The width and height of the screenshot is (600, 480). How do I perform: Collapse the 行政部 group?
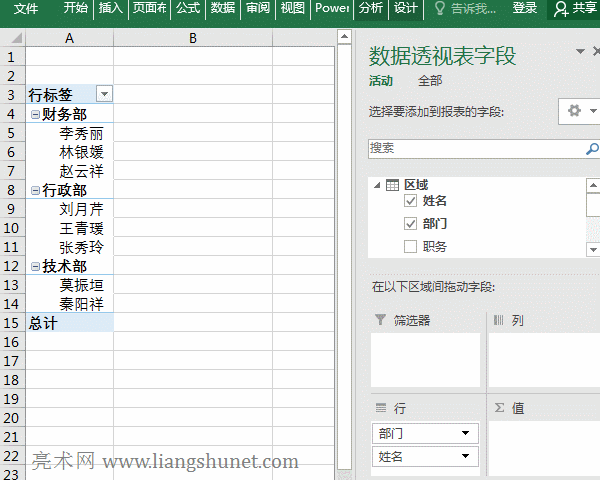click(x=35, y=190)
